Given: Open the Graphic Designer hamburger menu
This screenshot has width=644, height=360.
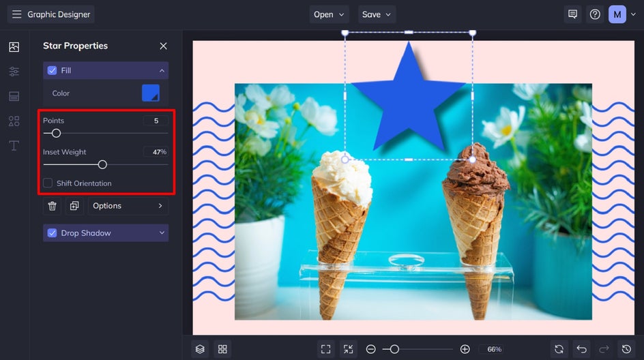Looking at the screenshot, I should 16,14.
